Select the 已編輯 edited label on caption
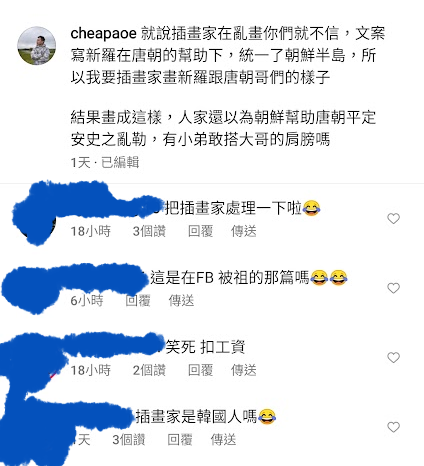424x466 pixels. (x=120, y=162)
